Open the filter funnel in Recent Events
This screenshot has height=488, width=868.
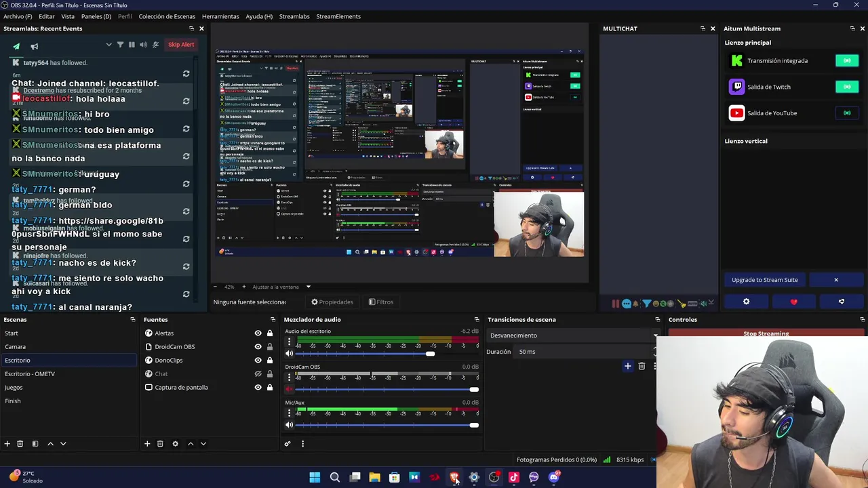click(120, 45)
